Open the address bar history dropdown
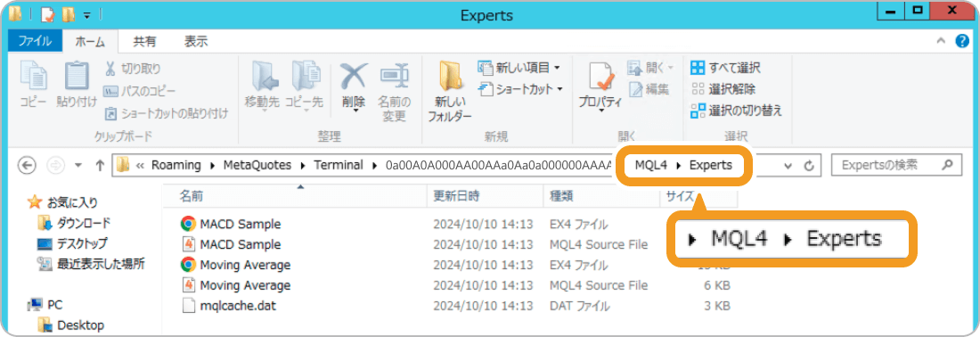Screen dimensions: 980x337 pos(788,166)
